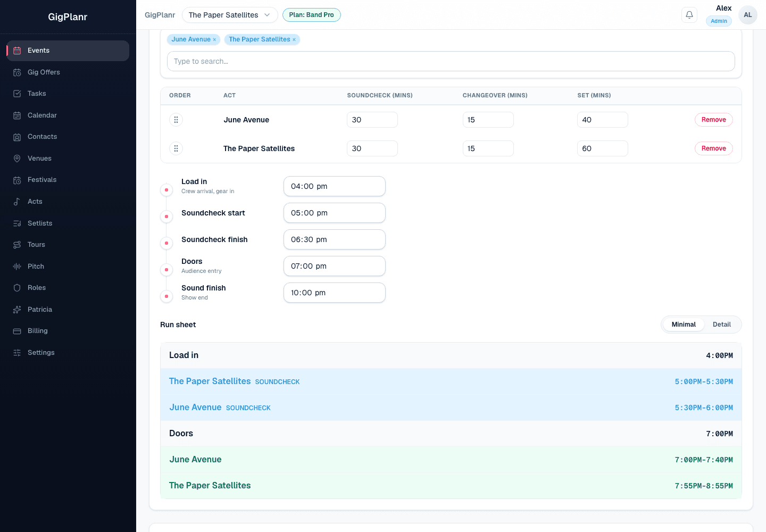Open Events via its calendar icon
Image resolution: width=766 pixels, height=532 pixels.
coord(17,51)
